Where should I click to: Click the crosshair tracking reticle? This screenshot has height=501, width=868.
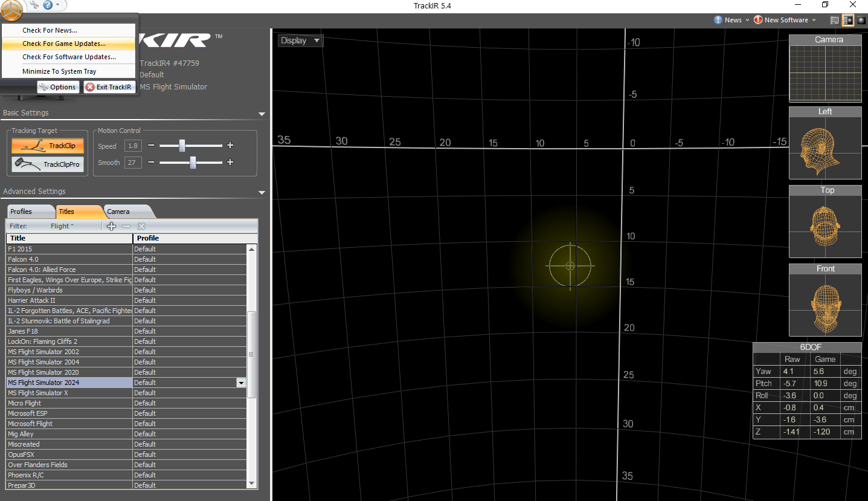(x=570, y=266)
